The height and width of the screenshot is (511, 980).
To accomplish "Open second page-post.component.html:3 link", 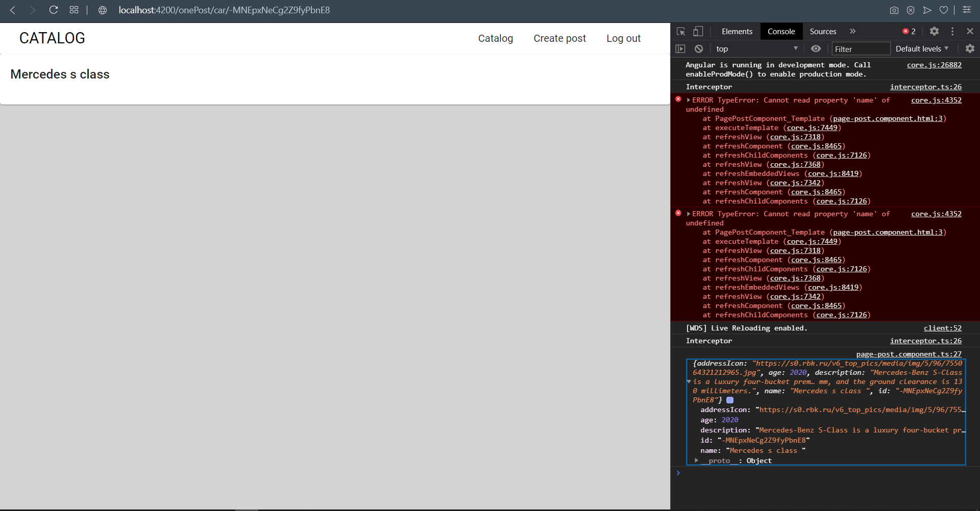I will pos(888,232).
